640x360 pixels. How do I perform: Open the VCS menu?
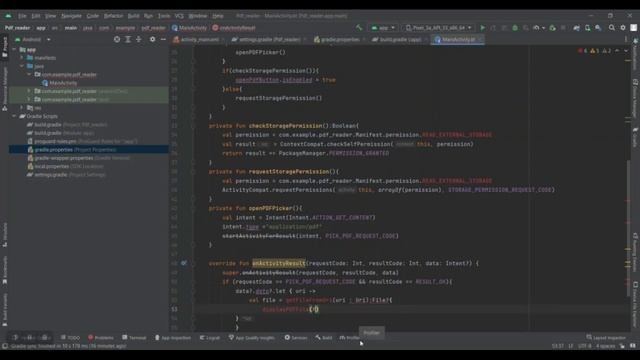pyautogui.click(x=179, y=16)
